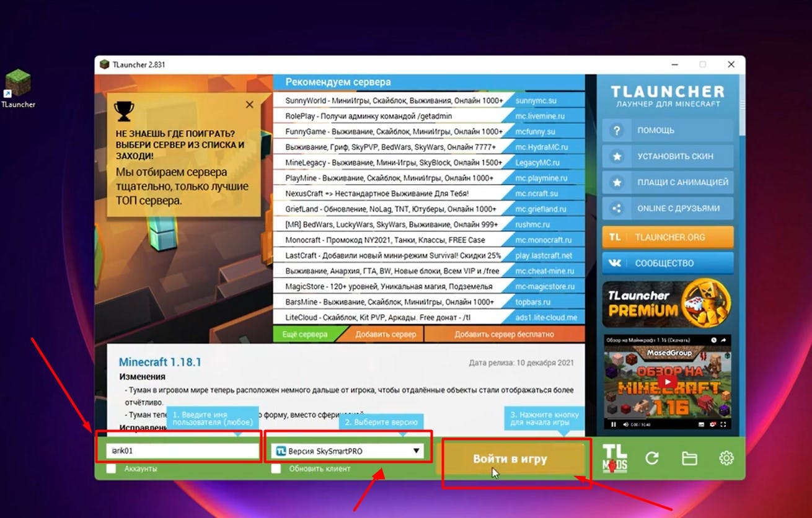This screenshot has width=812, height=518.
Task: Select the PlayMine server row
Action: coord(428,178)
